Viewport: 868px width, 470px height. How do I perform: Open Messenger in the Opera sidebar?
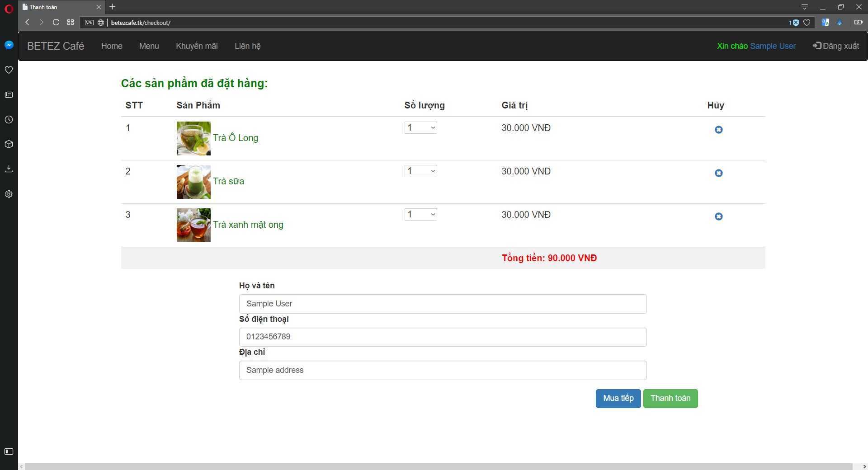click(9, 45)
